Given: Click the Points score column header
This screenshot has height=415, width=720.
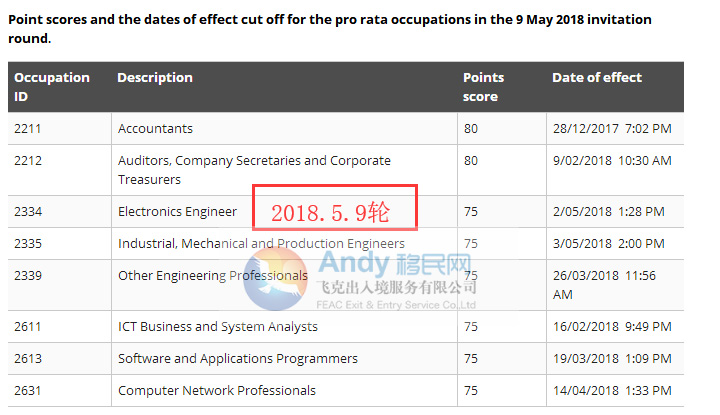Looking at the screenshot, I should 484,87.
